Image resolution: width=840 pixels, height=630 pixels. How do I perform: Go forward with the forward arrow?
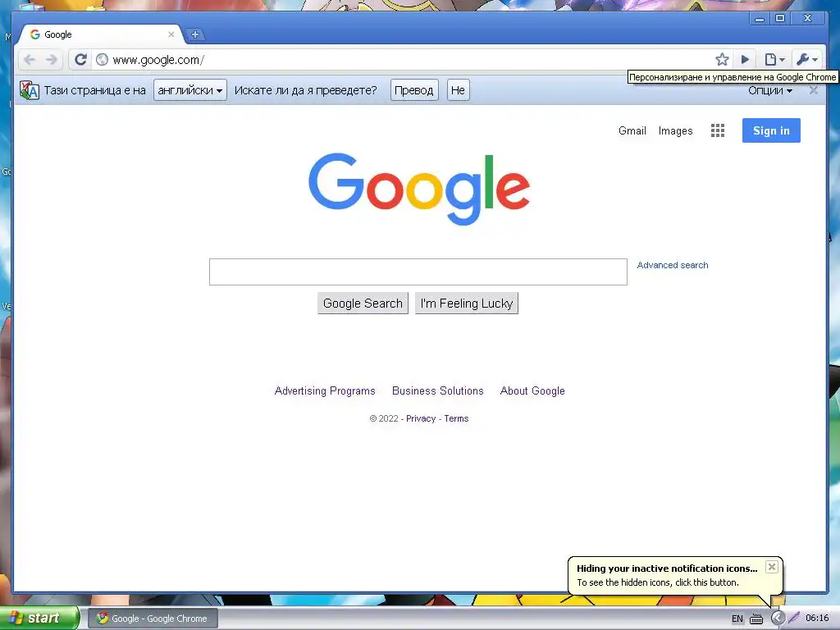pos(52,59)
